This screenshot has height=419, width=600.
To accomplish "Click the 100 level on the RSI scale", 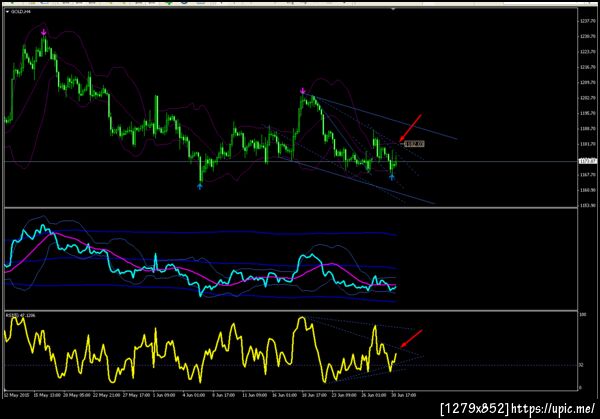I will [583, 315].
